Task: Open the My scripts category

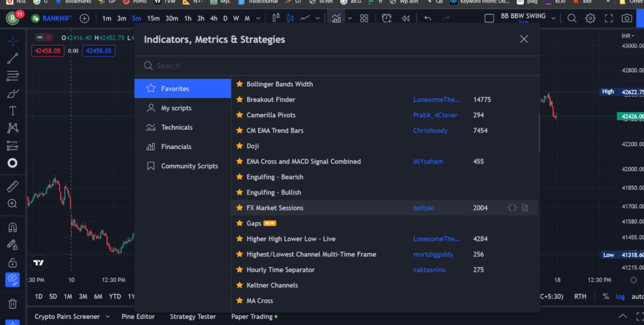Action: [x=183, y=108]
